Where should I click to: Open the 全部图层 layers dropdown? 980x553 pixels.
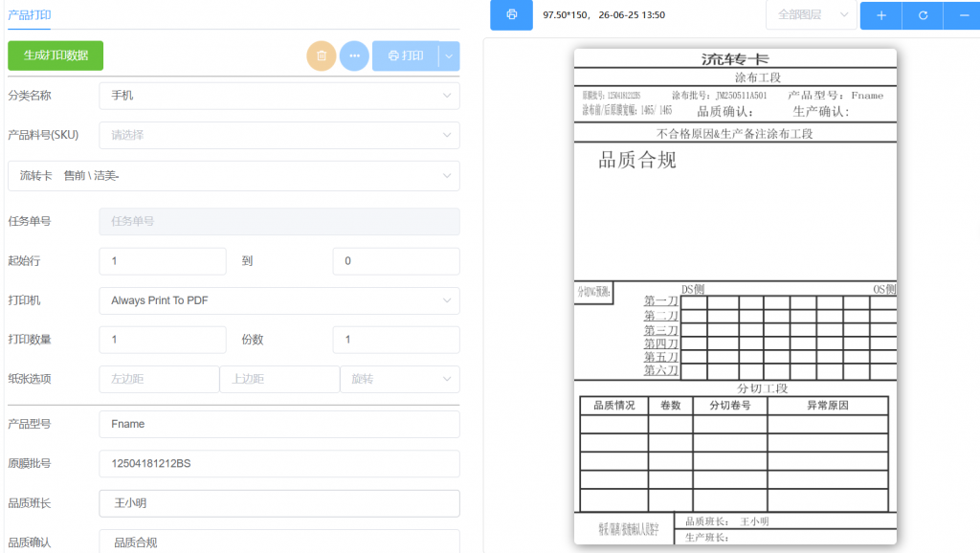point(812,15)
